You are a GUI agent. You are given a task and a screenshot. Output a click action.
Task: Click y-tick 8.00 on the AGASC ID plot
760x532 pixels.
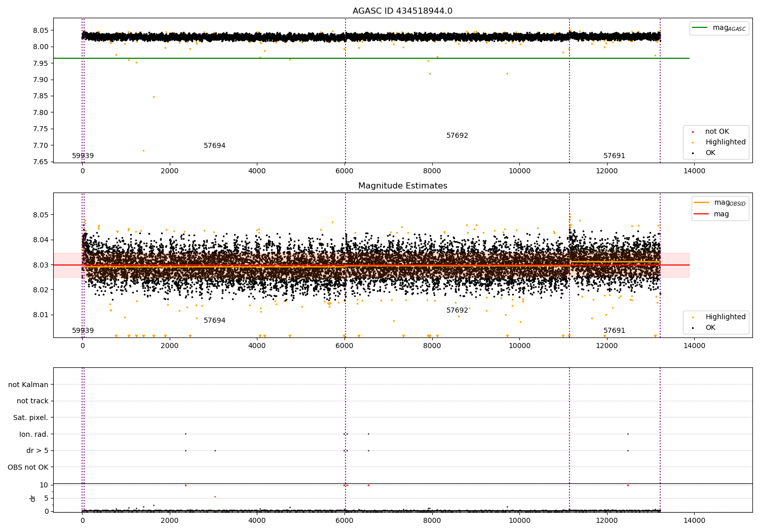click(x=40, y=47)
